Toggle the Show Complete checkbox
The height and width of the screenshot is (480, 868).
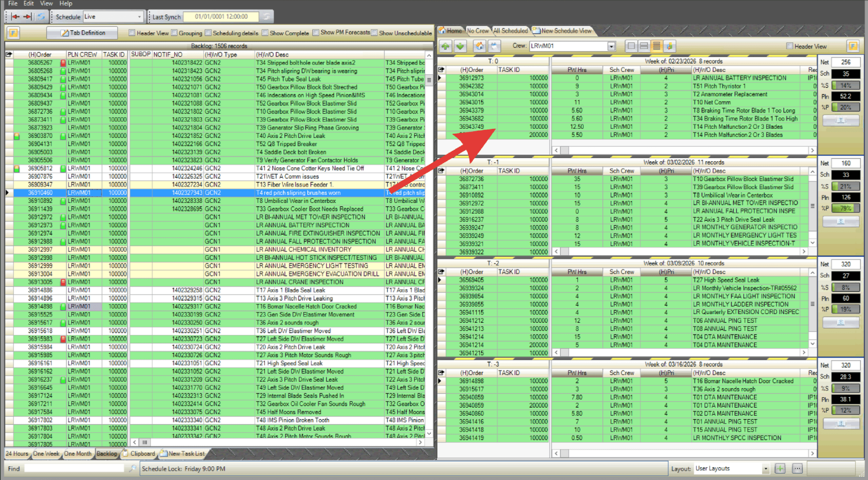click(265, 33)
